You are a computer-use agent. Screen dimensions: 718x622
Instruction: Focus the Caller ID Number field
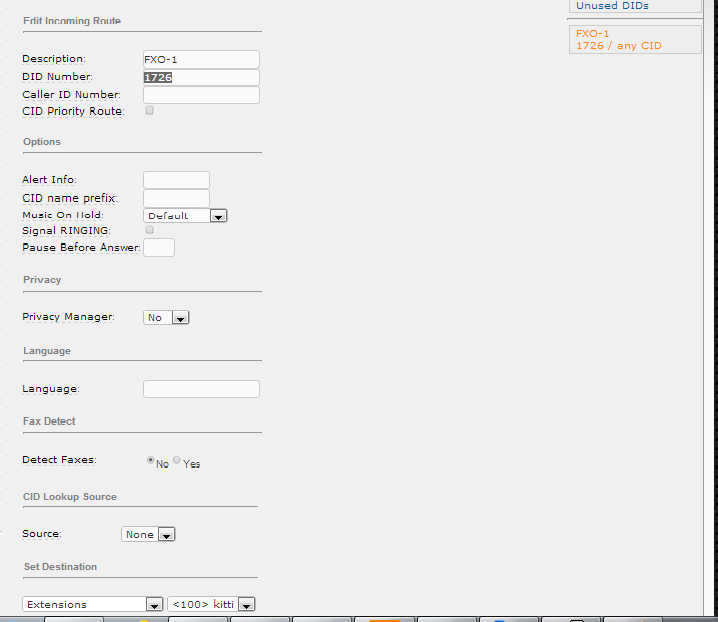201,95
